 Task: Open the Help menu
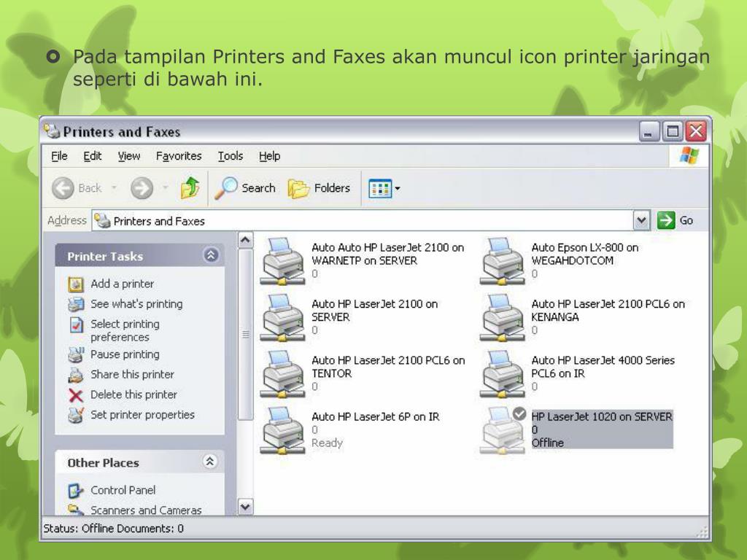(x=269, y=156)
